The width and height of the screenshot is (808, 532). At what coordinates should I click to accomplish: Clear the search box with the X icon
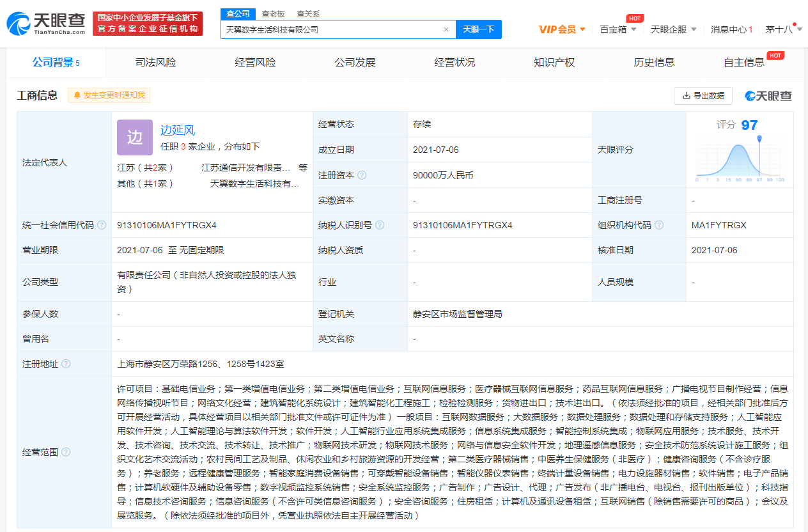(446, 29)
